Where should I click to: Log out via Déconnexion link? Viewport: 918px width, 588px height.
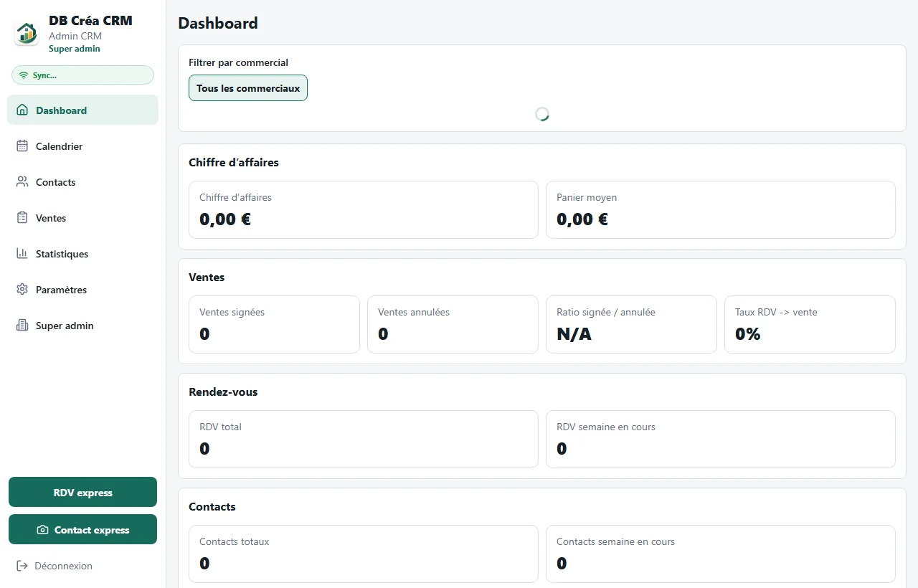(x=55, y=566)
